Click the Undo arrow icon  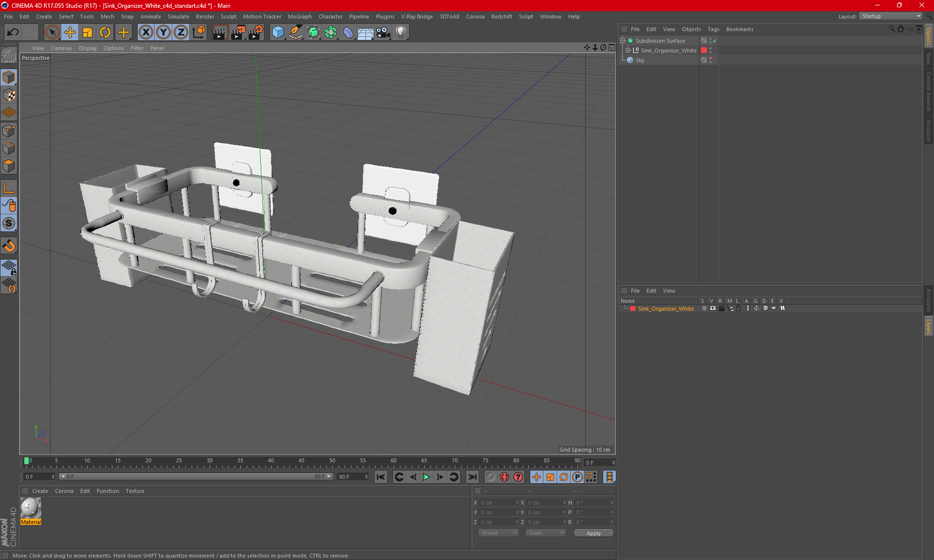(13, 33)
